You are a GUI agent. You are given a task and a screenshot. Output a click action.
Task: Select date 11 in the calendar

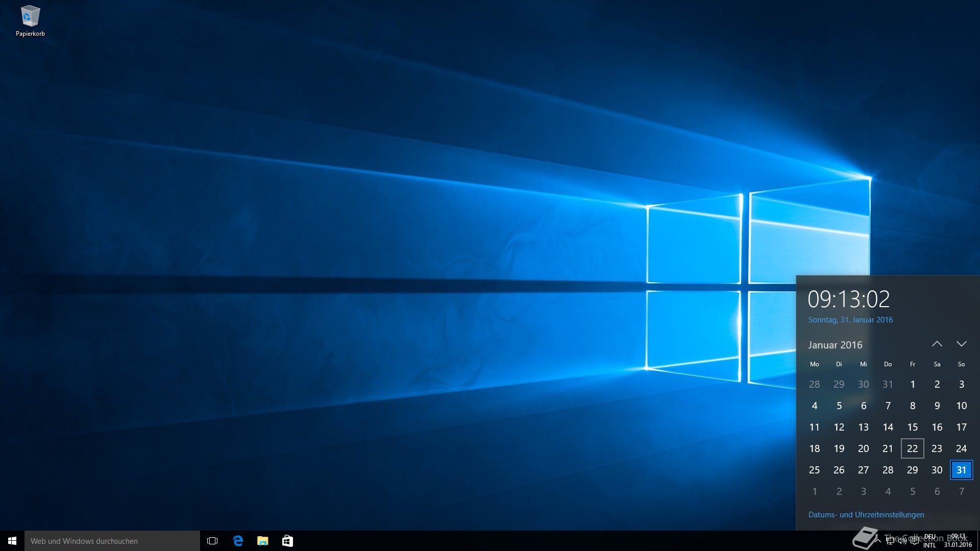coord(815,427)
